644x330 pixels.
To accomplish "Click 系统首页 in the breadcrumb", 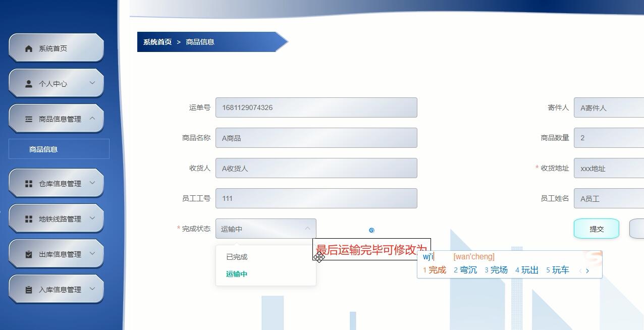I will pyautogui.click(x=157, y=42).
